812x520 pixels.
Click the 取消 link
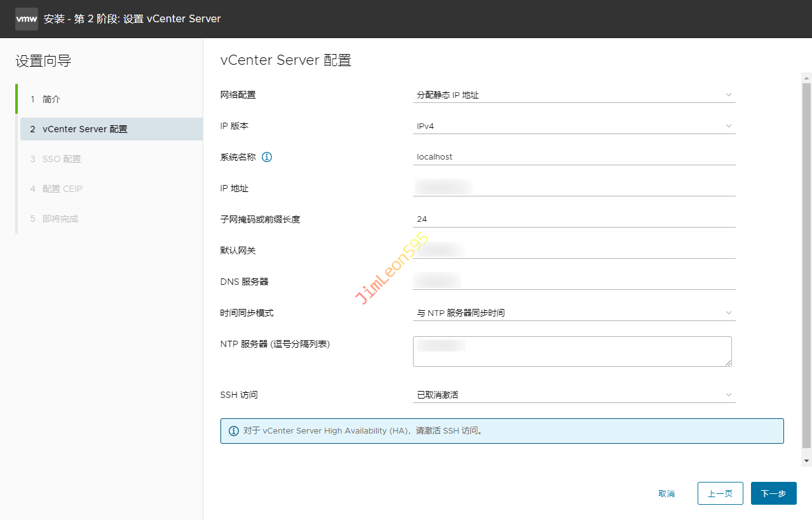point(667,494)
